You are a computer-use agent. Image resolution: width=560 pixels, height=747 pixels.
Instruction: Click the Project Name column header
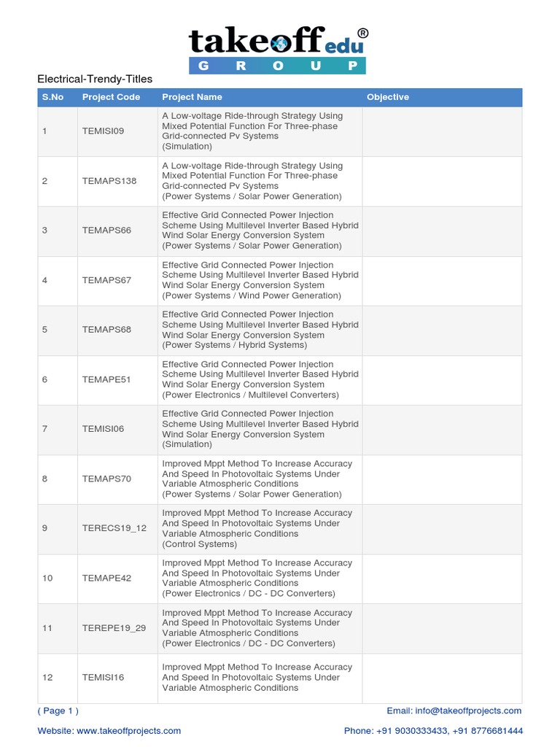[x=192, y=97]
